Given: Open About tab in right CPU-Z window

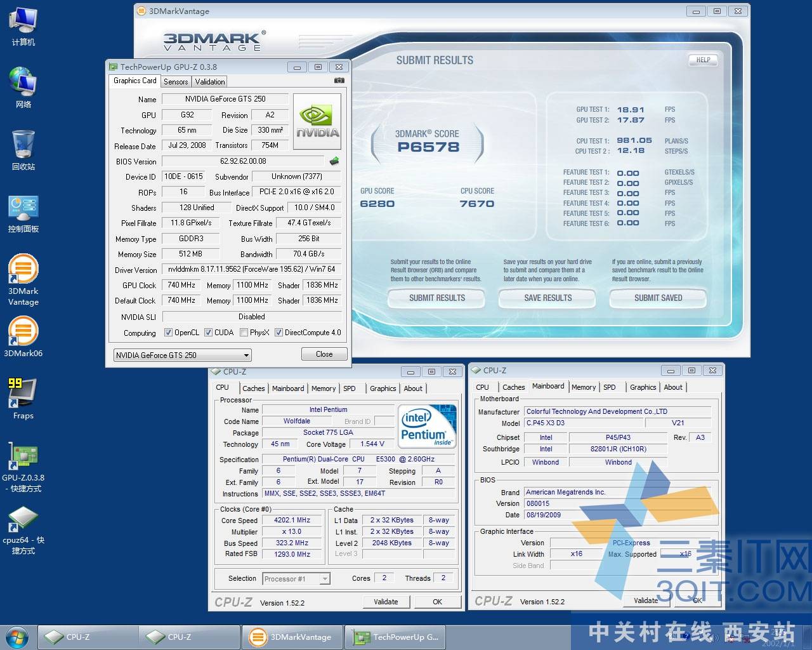Looking at the screenshot, I should click(673, 387).
